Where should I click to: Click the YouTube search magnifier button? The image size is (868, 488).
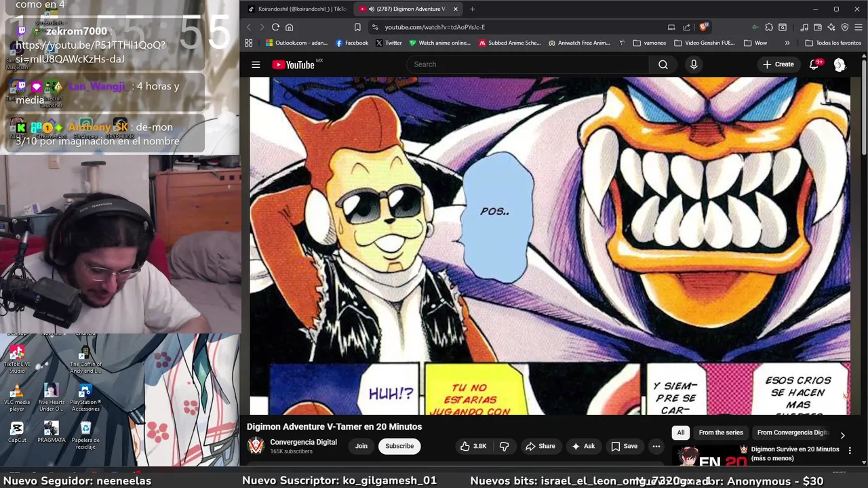tap(663, 64)
